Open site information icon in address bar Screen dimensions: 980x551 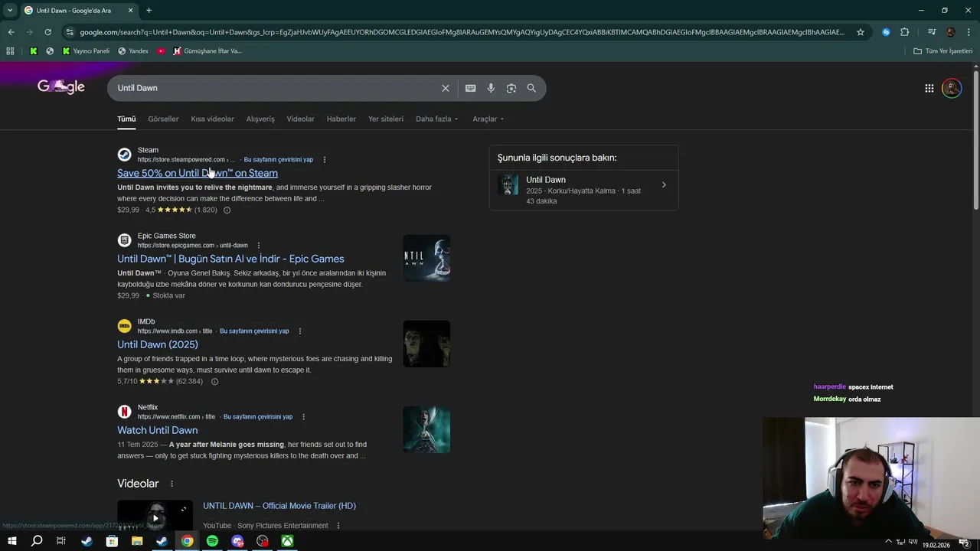point(70,32)
